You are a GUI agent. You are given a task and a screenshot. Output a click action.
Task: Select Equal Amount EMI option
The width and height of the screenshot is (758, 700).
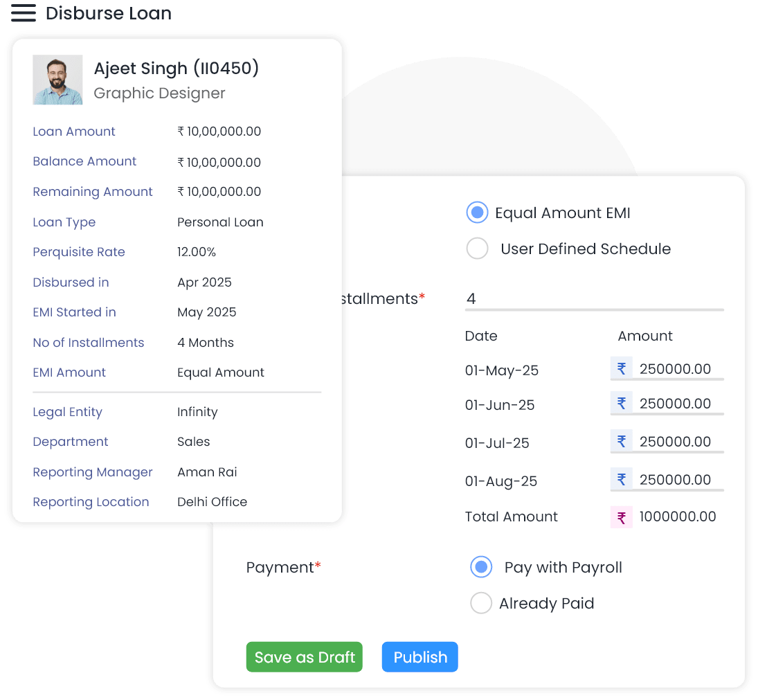tap(477, 213)
